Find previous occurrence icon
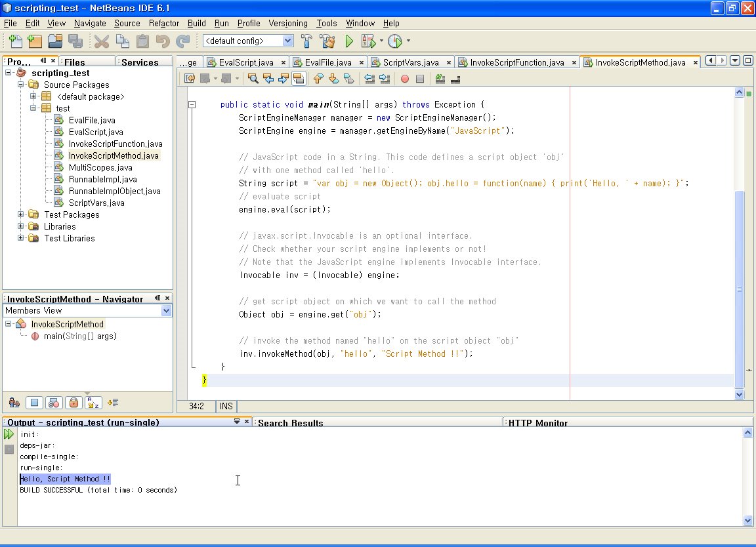756x547 pixels. click(x=268, y=79)
